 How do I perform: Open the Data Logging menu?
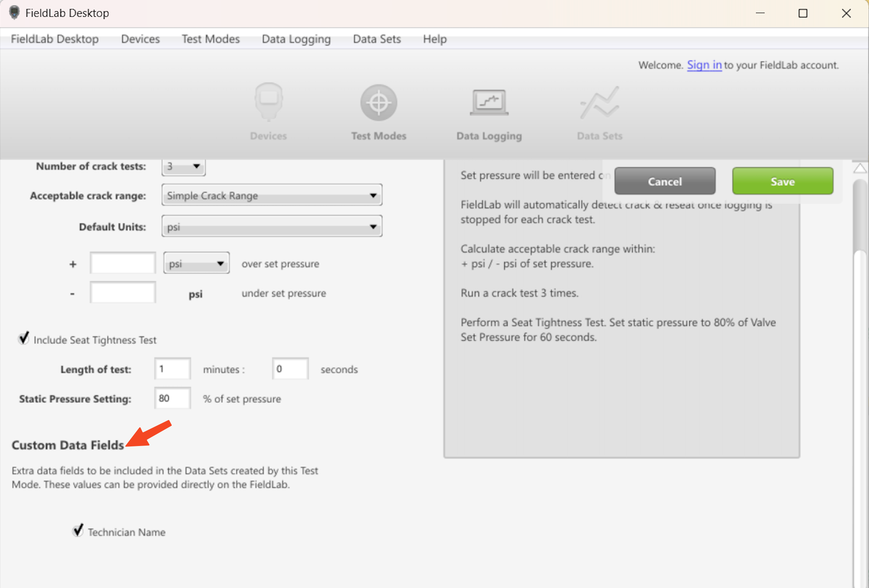point(296,39)
